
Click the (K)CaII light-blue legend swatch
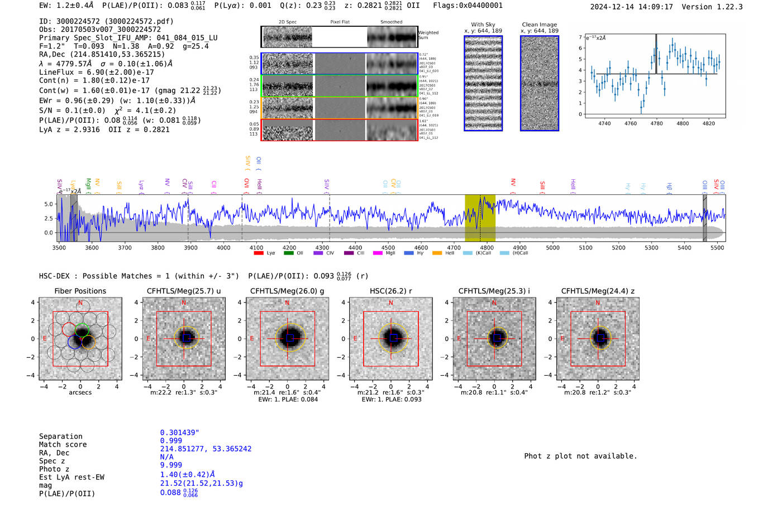pyautogui.click(x=468, y=253)
